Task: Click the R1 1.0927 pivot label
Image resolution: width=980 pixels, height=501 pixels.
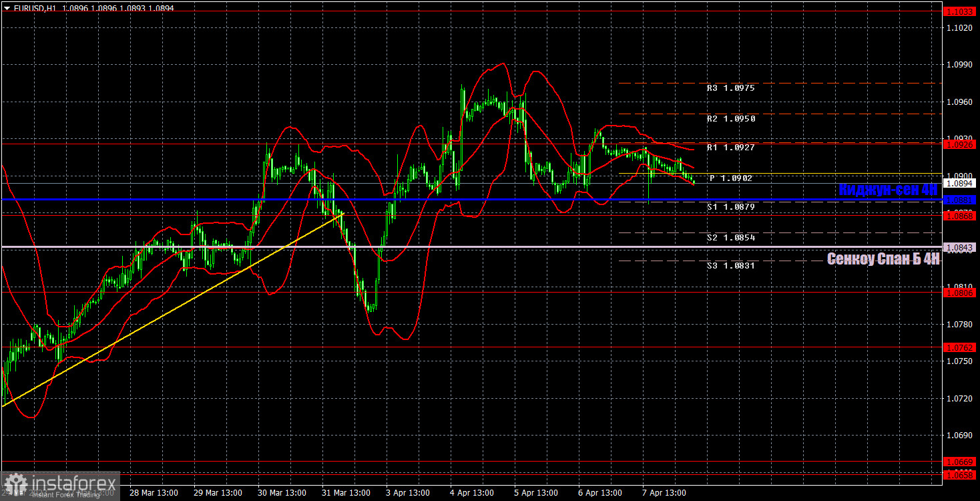Action: click(x=731, y=148)
